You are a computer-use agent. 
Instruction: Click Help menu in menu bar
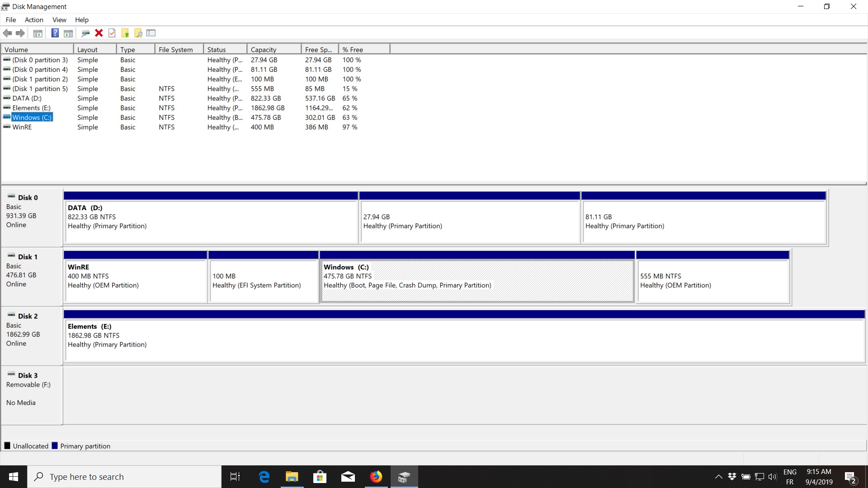click(x=81, y=20)
